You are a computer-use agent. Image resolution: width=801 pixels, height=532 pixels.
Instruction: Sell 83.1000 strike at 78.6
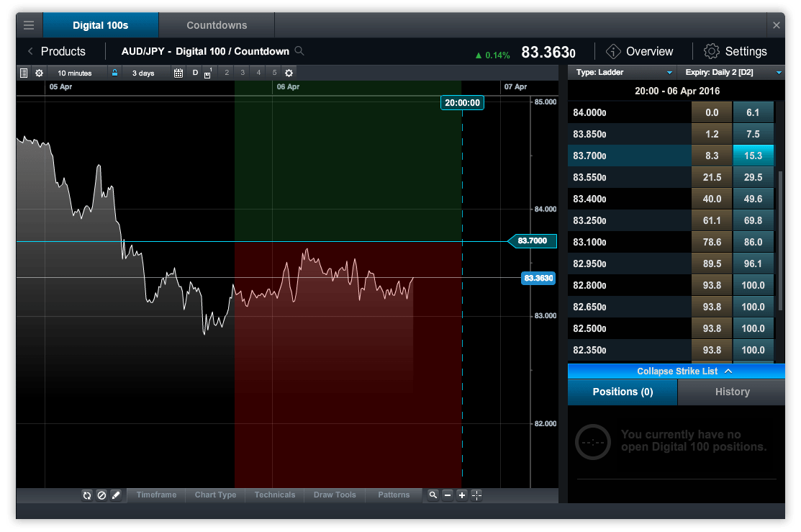point(712,242)
